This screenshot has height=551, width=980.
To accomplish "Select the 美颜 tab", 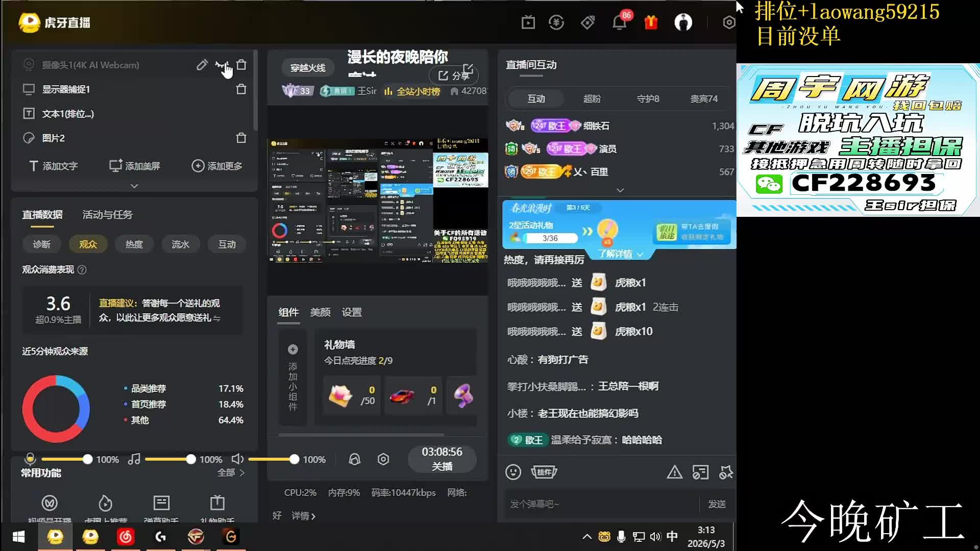I will point(320,312).
